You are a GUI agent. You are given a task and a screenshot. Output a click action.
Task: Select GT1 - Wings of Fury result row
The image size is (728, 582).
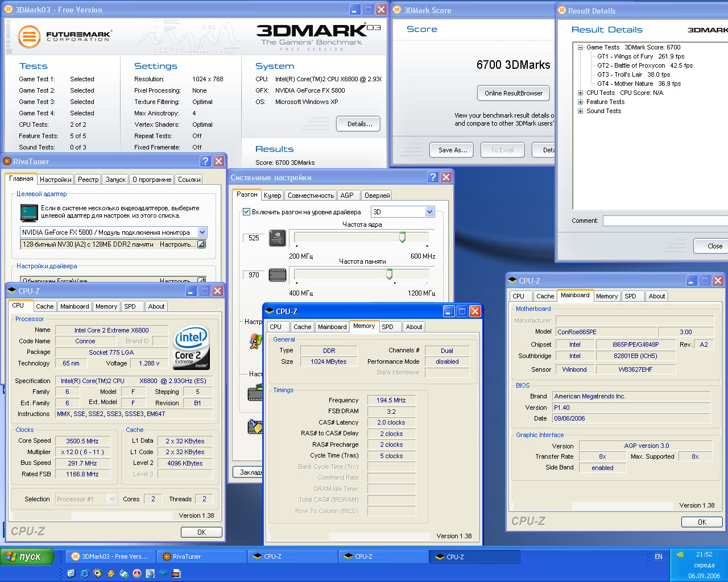pyautogui.click(x=640, y=57)
